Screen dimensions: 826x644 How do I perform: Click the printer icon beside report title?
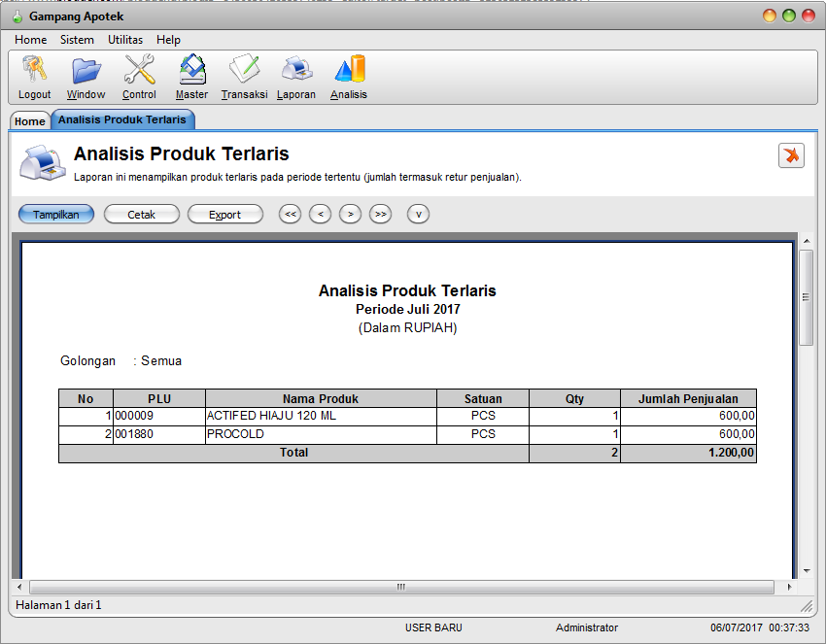tap(42, 162)
